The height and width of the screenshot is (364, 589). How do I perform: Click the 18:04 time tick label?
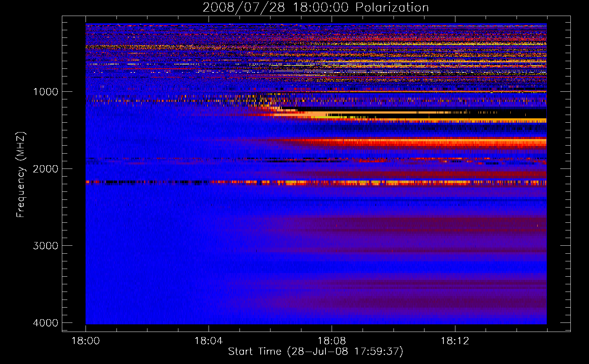209,341
